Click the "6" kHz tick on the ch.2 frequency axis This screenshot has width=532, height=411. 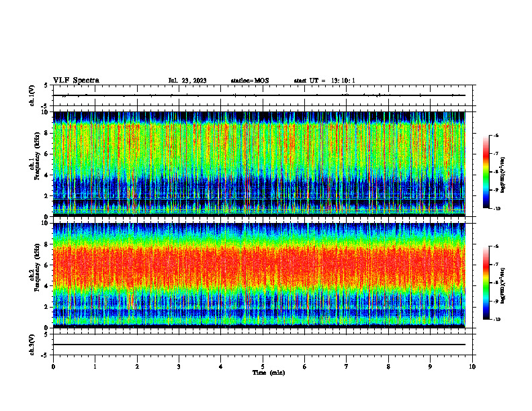(47, 265)
